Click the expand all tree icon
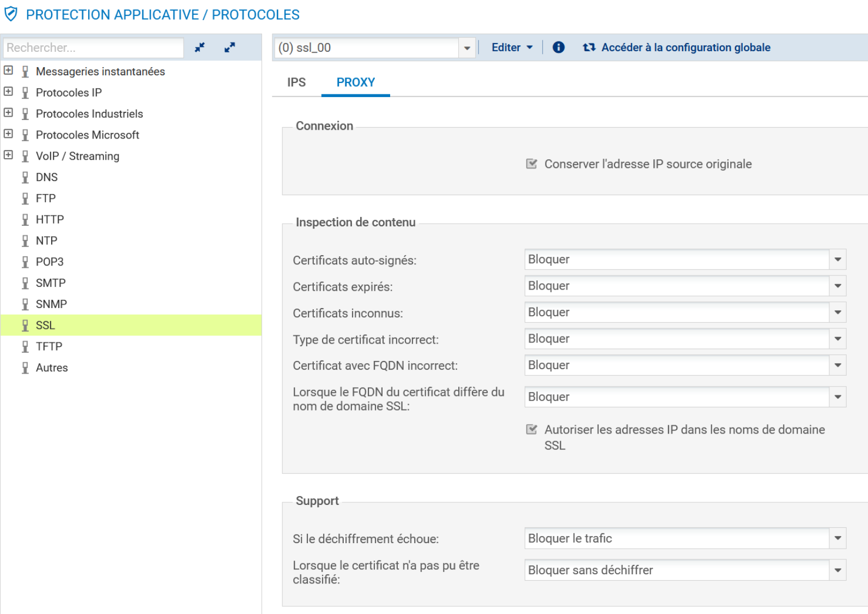868x614 pixels. (230, 47)
